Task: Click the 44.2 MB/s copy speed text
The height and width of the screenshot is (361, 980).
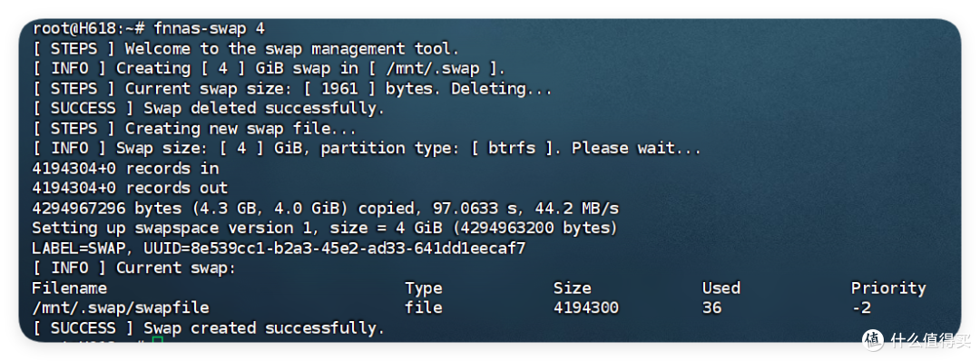Action: tap(573, 208)
